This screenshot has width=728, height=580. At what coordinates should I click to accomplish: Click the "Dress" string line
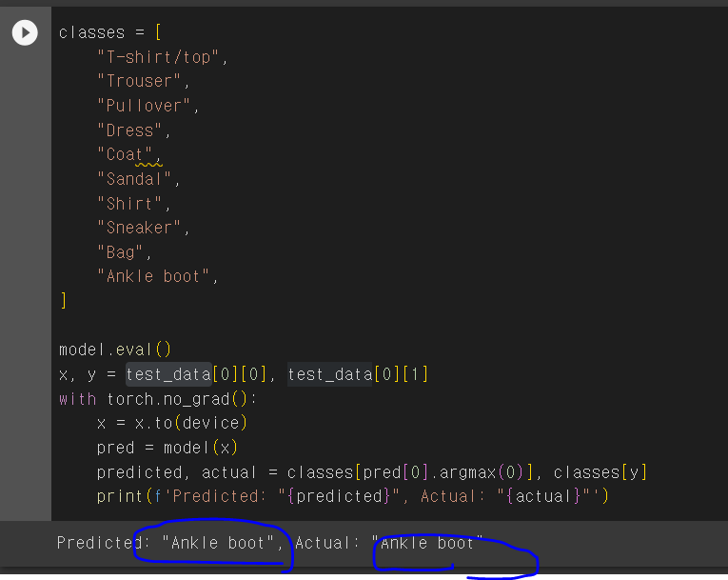(129, 130)
